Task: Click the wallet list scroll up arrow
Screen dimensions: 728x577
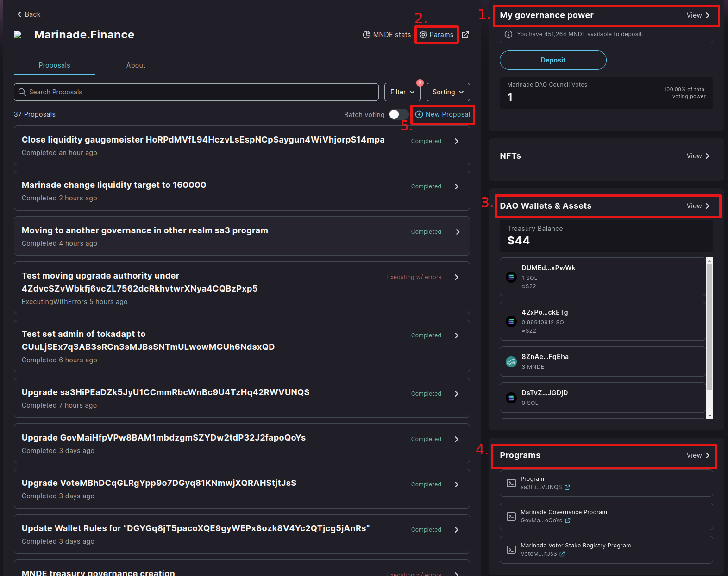Action: pos(709,261)
